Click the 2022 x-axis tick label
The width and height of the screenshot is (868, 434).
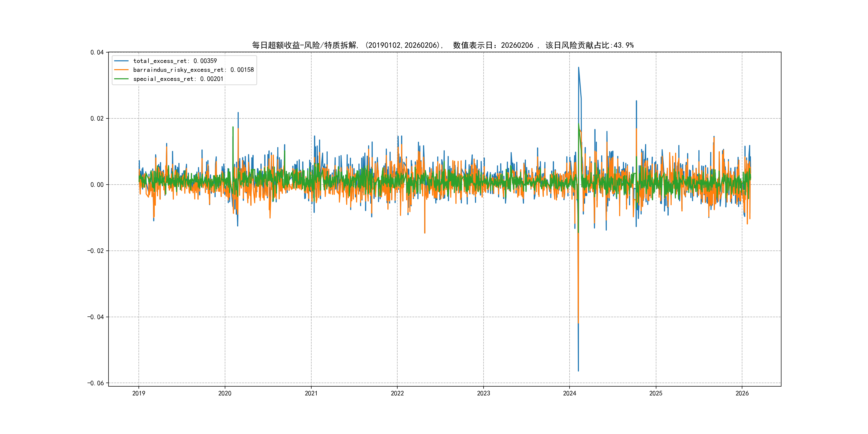(397, 393)
